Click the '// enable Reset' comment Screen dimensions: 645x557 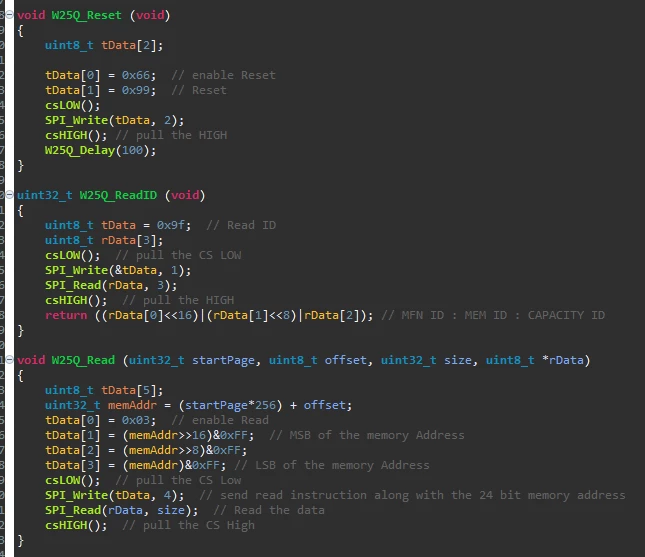coord(223,75)
